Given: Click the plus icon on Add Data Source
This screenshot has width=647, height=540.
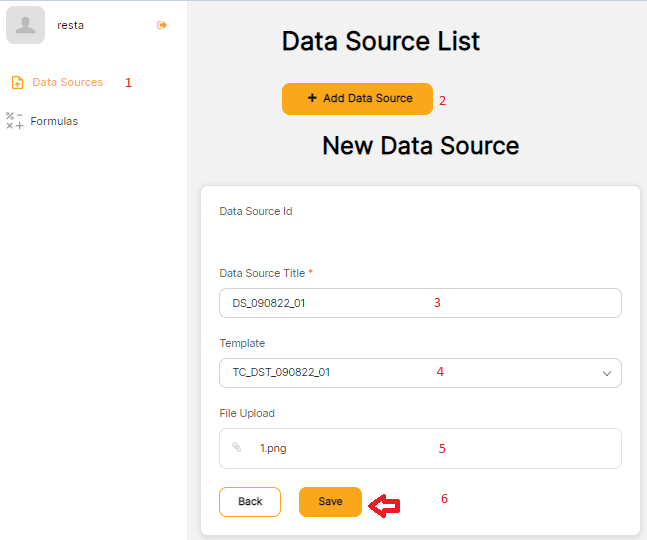Looking at the screenshot, I should (x=312, y=98).
